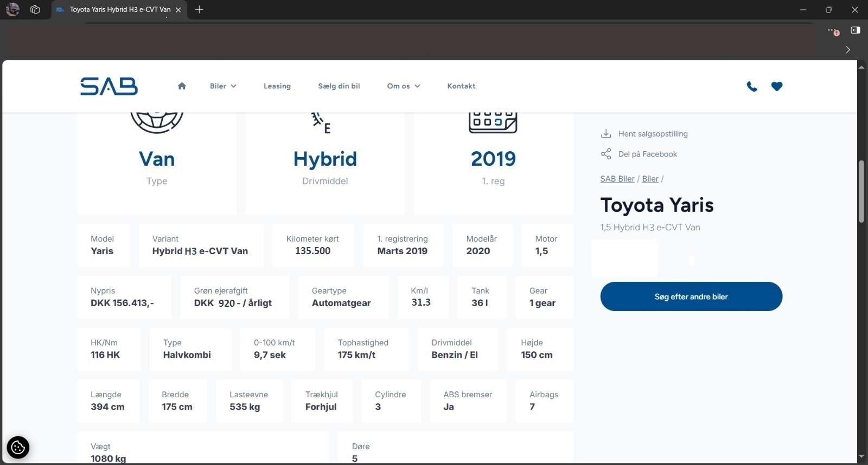Click the phone icon in header
868x465 pixels.
click(752, 86)
